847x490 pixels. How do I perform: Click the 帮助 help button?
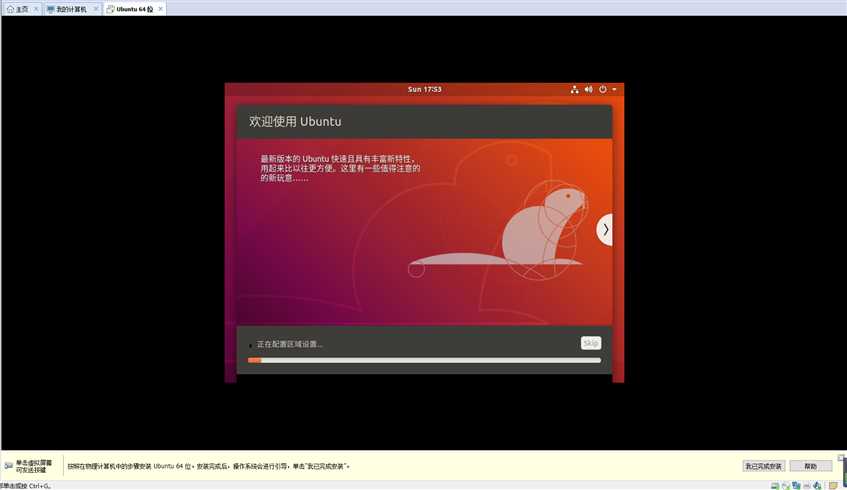[x=811, y=466]
